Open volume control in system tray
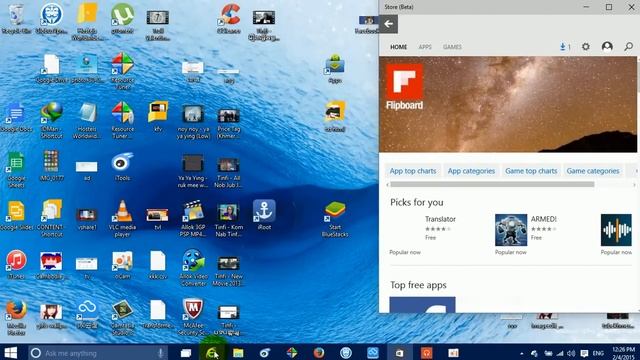The width and height of the screenshot is (640, 360). tap(571, 353)
